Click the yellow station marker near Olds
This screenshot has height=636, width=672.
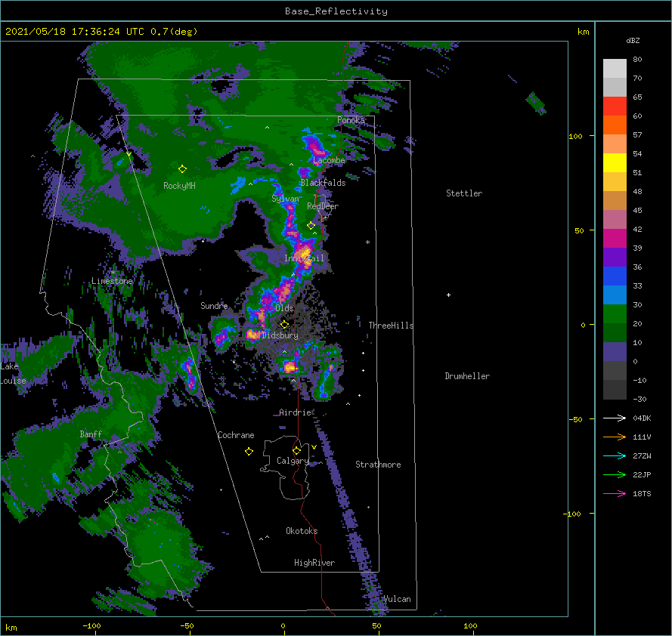284,324
